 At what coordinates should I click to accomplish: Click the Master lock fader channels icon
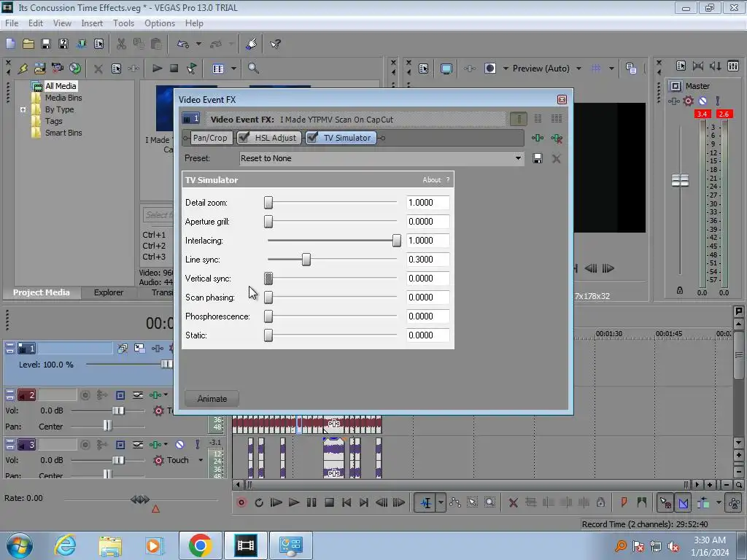pyautogui.click(x=680, y=290)
